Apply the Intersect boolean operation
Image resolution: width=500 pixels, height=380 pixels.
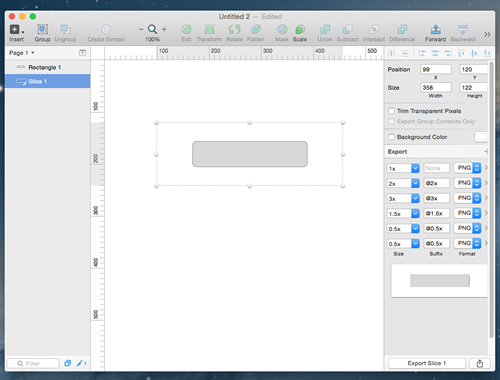coord(374,29)
